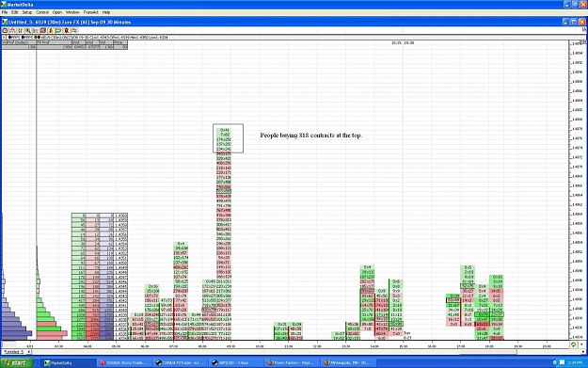Click the horizontal scrollbar thumb

(x=487, y=352)
